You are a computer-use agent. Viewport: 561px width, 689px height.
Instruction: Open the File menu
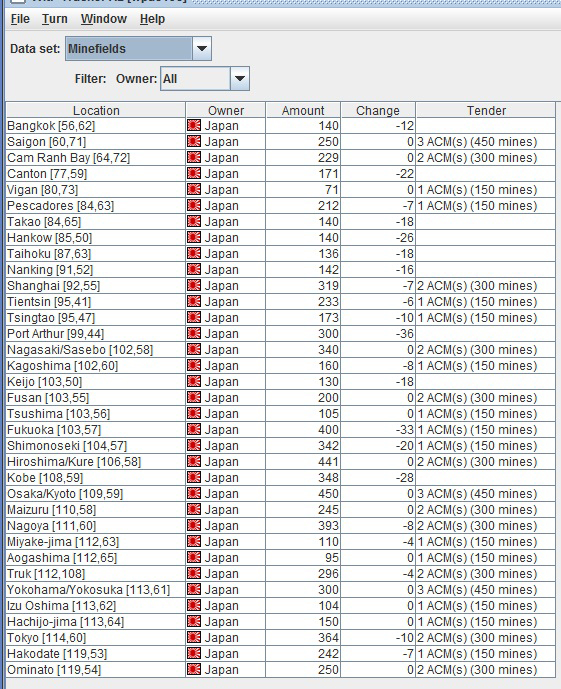[x=20, y=19]
